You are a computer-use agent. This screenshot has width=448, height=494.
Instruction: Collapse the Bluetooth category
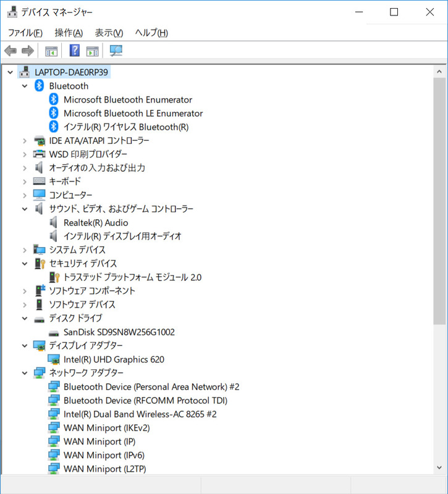[25, 86]
